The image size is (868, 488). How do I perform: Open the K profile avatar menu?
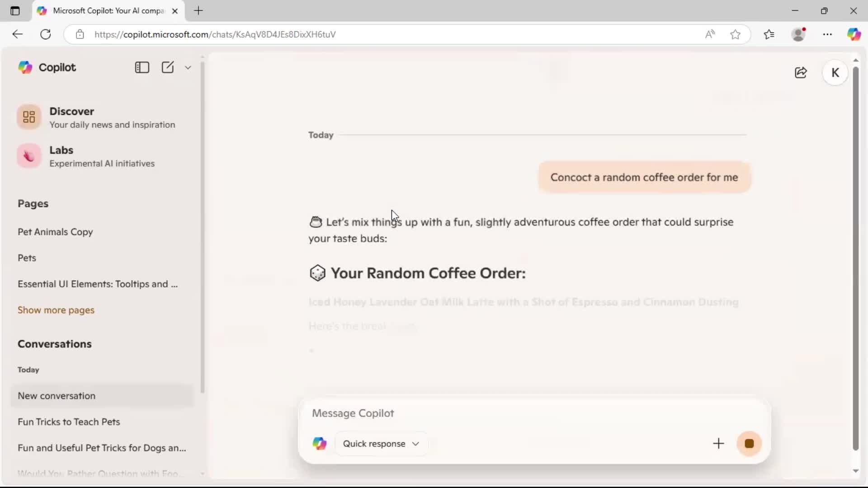[x=835, y=73]
